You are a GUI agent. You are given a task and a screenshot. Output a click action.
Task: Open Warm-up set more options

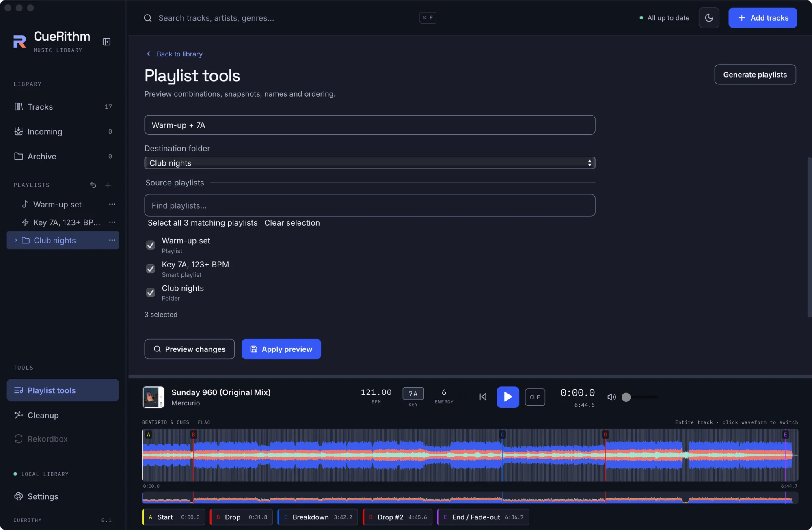(112, 205)
